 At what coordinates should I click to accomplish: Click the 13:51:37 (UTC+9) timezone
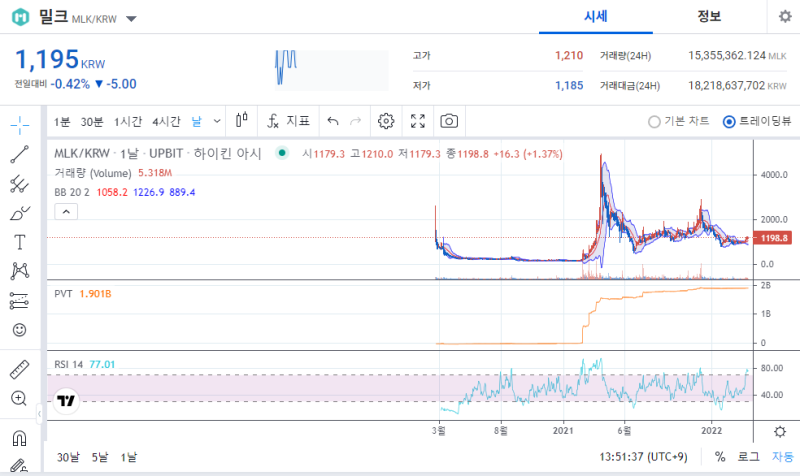[643, 457]
